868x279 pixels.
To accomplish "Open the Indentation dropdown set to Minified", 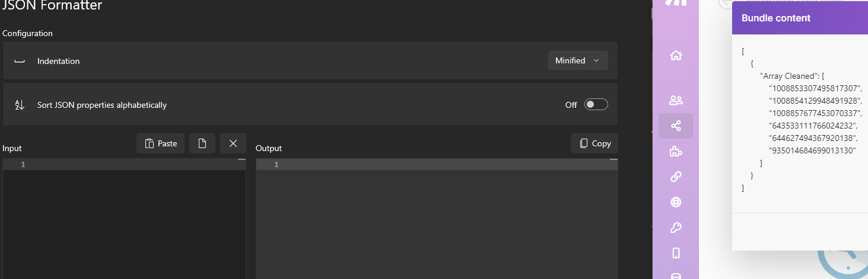I will (577, 60).
